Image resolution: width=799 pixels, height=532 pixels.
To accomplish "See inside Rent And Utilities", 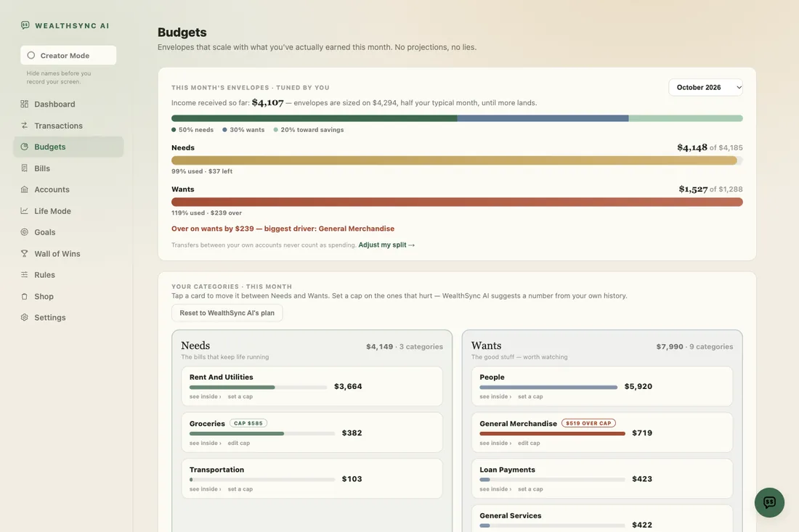I will pyautogui.click(x=206, y=396).
